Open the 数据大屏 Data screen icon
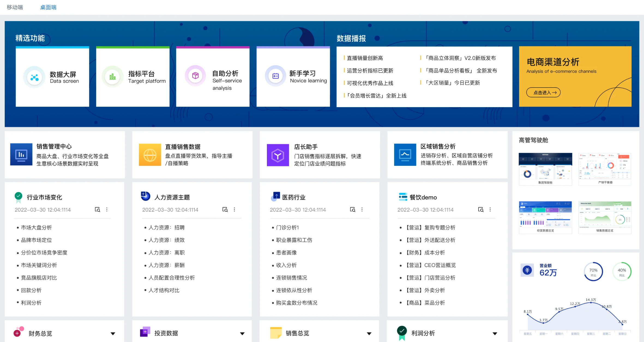The height and width of the screenshot is (342, 644). 34,77
